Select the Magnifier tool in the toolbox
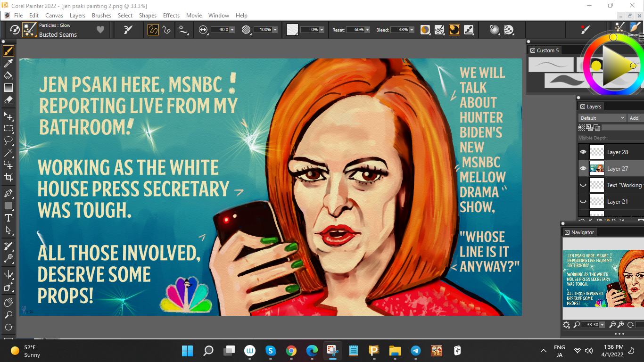 click(8, 315)
